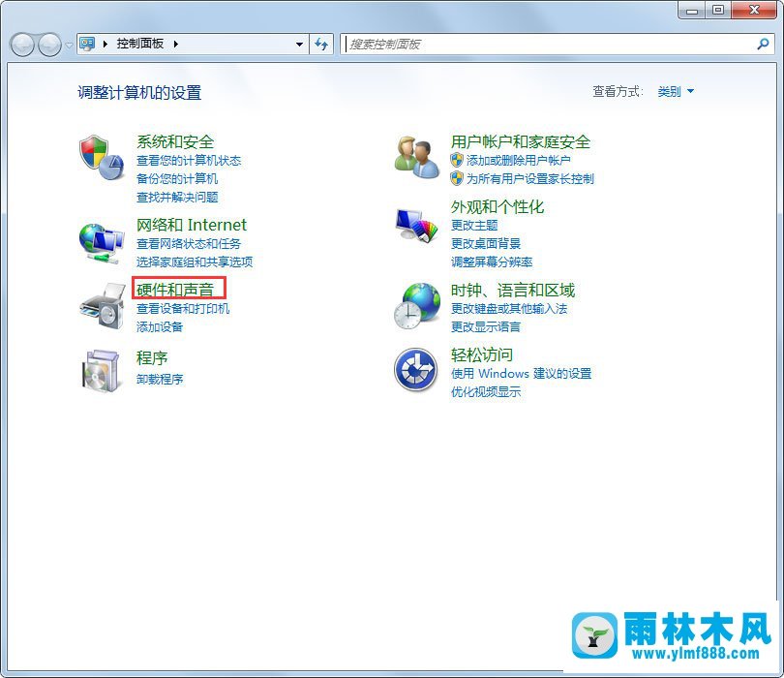Open 系统和安全 category

[x=175, y=141]
